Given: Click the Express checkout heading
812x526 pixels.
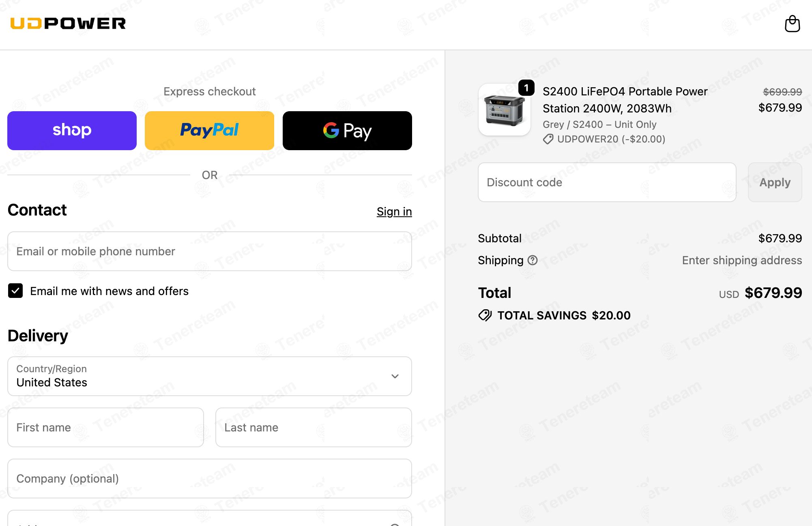Looking at the screenshot, I should (210, 91).
